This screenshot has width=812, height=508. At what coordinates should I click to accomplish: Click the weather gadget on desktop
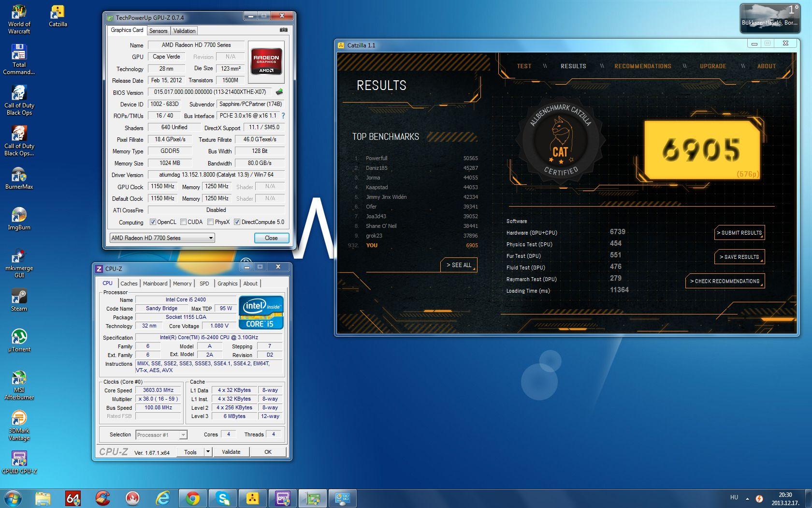(769, 18)
